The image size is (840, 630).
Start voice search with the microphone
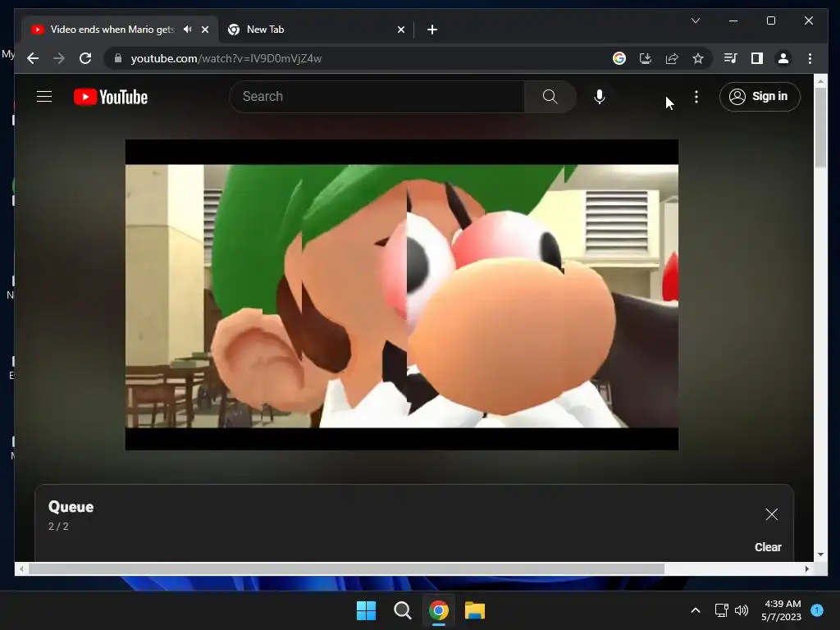600,97
